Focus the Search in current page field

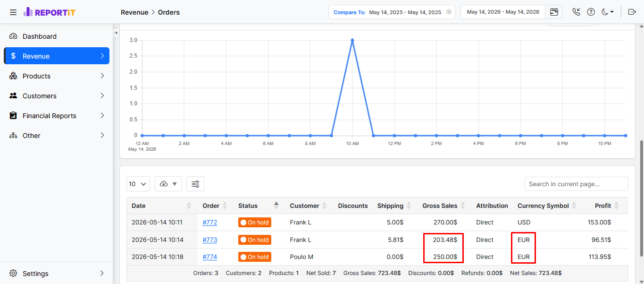pos(576,184)
